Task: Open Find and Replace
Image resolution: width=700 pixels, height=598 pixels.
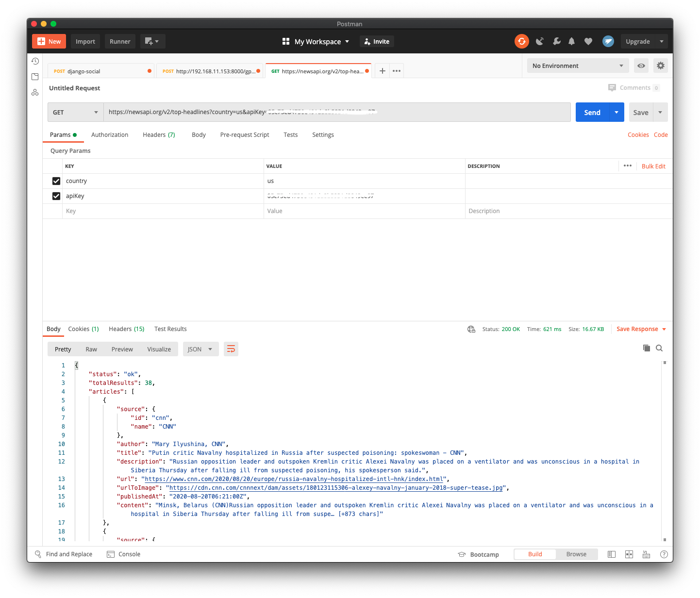Action: 64,554
